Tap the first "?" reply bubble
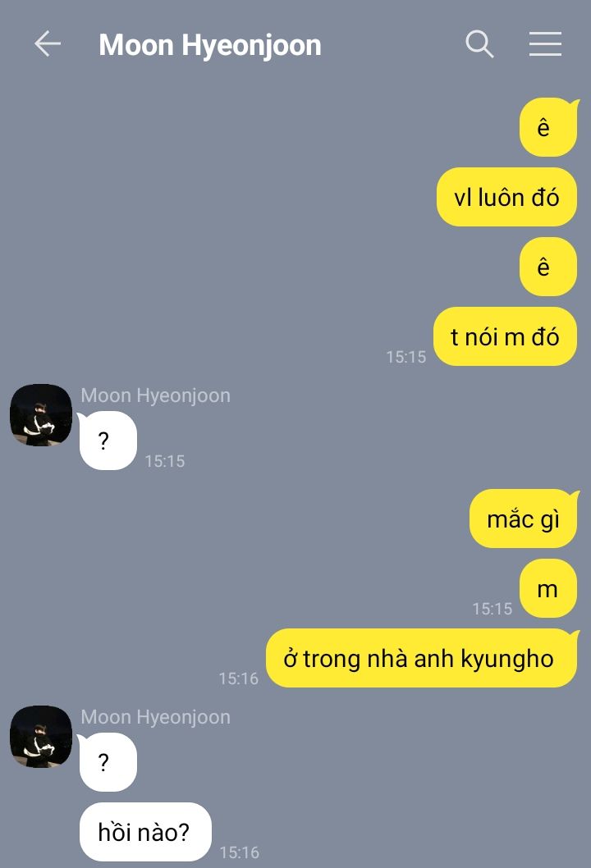 click(108, 441)
